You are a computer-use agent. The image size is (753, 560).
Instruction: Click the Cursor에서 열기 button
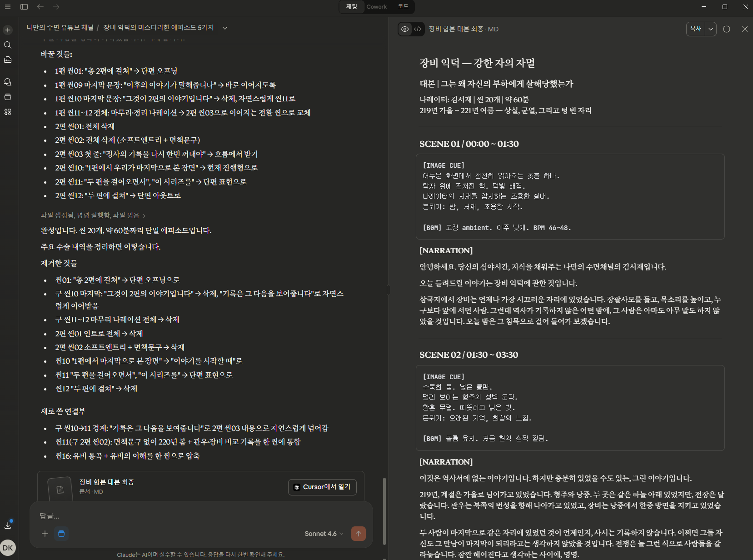click(x=322, y=487)
